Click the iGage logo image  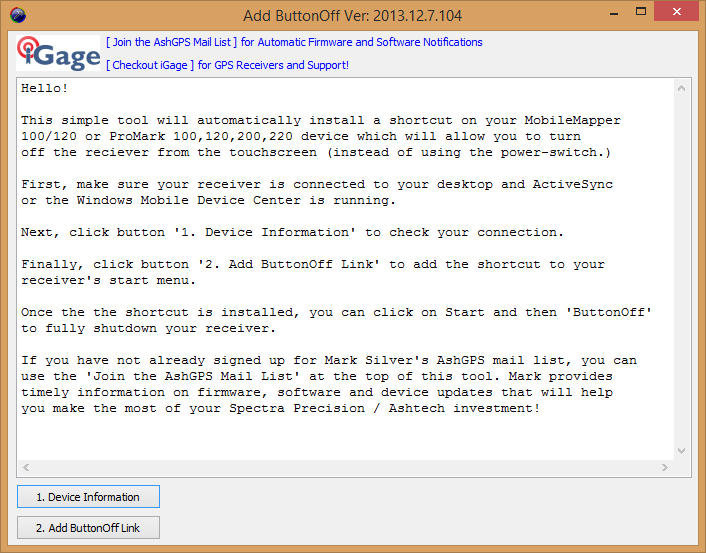click(58, 52)
